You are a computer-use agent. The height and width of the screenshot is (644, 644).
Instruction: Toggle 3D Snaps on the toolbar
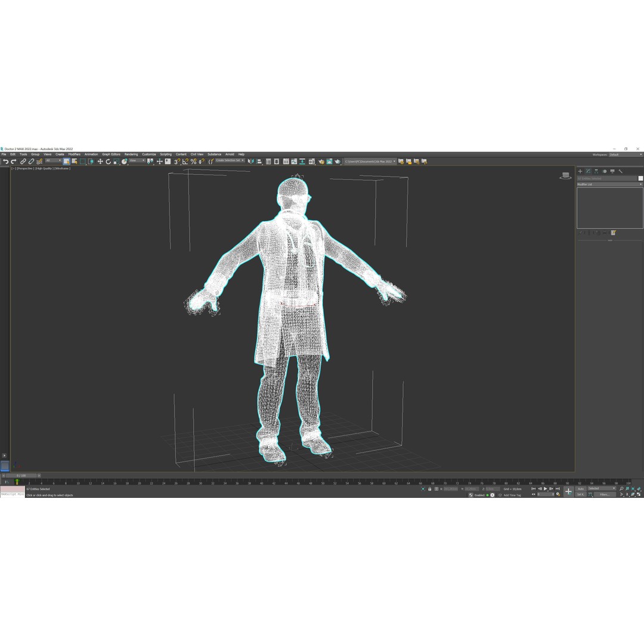177,162
